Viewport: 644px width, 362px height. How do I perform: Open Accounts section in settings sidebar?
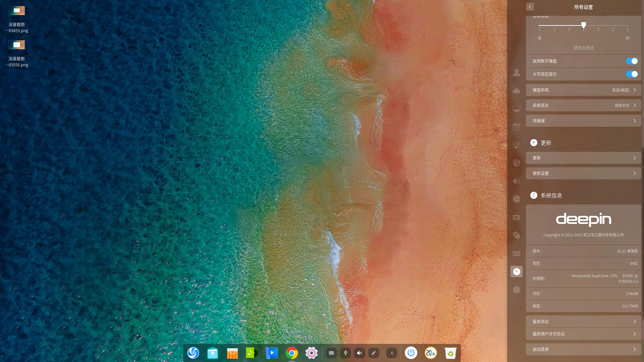click(x=517, y=72)
